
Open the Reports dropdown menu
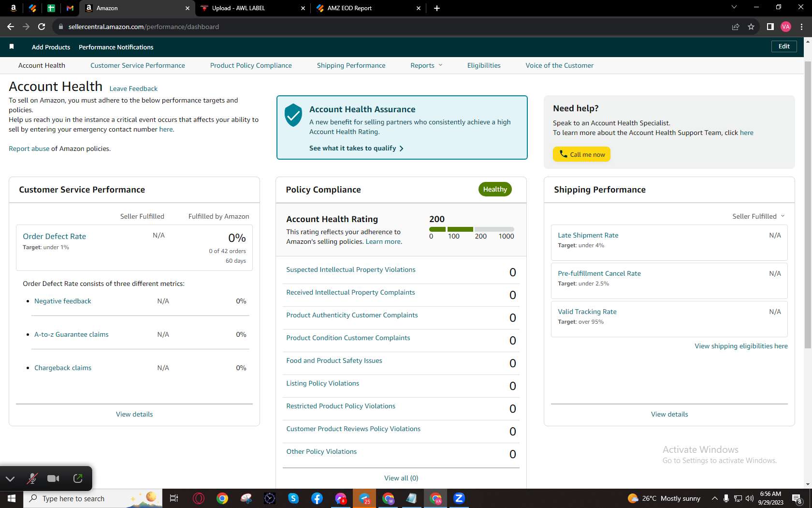tap(426, 65)
